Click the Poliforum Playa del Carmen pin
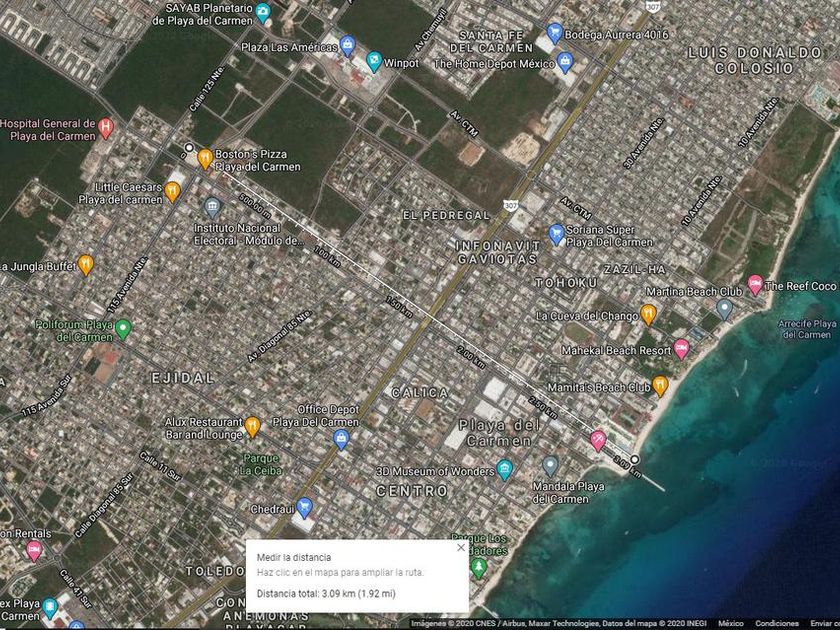The width and height of the screenshot is (840, 630). (123, 329)
